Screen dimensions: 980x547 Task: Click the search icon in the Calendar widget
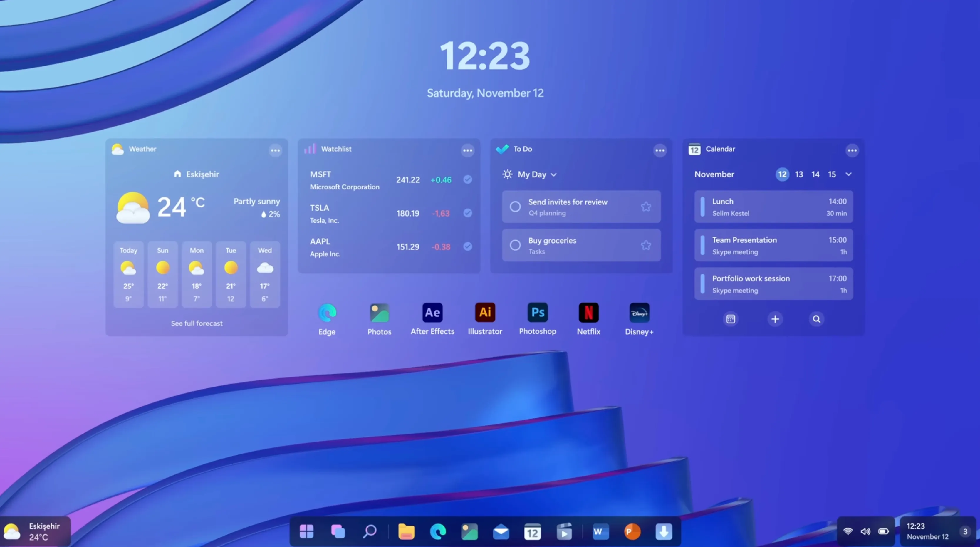tap(816, 319)
